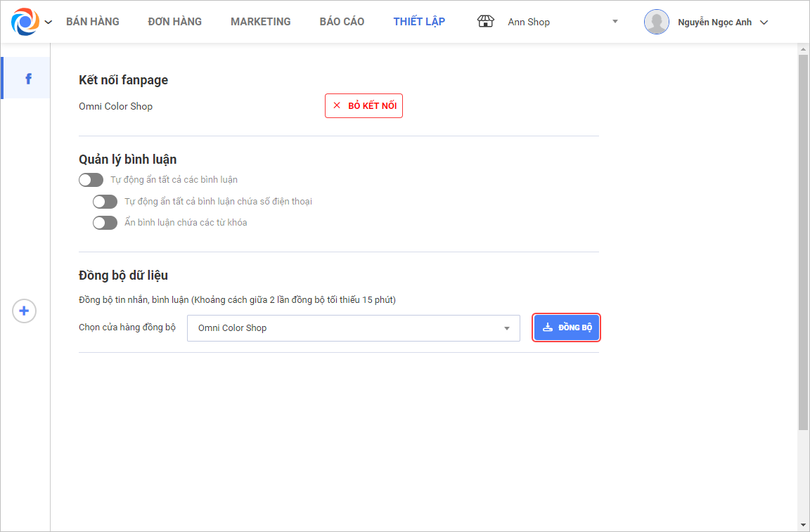Expand Nguyễn Ngọc Anh account menu
This screenshot has width=810, height=532.
coord(764,22)
